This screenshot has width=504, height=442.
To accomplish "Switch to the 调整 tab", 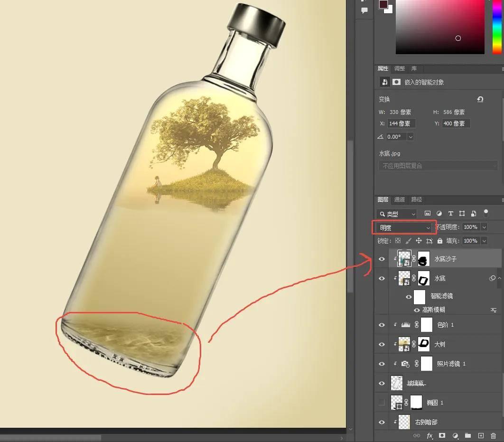I will point(400,68).
